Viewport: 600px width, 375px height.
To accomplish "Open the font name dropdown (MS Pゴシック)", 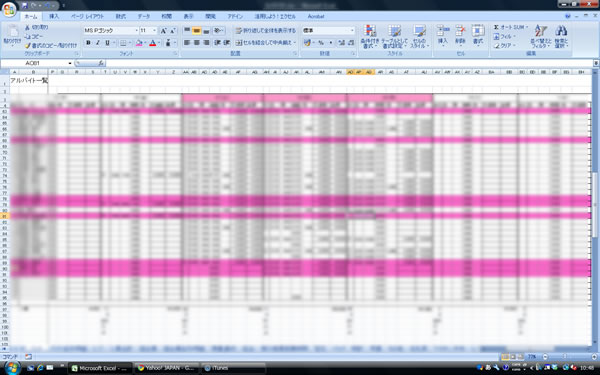I will [136, 31].
